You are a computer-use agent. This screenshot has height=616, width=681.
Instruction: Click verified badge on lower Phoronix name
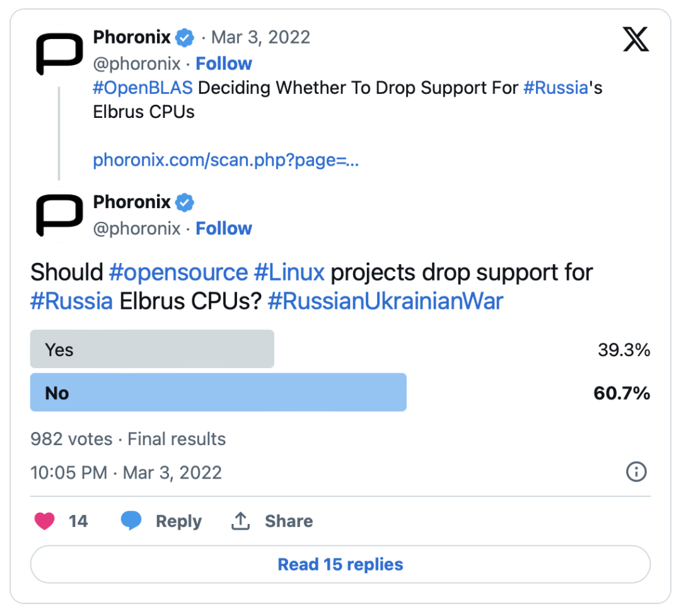pyautogui.click(x=184, y=202)
